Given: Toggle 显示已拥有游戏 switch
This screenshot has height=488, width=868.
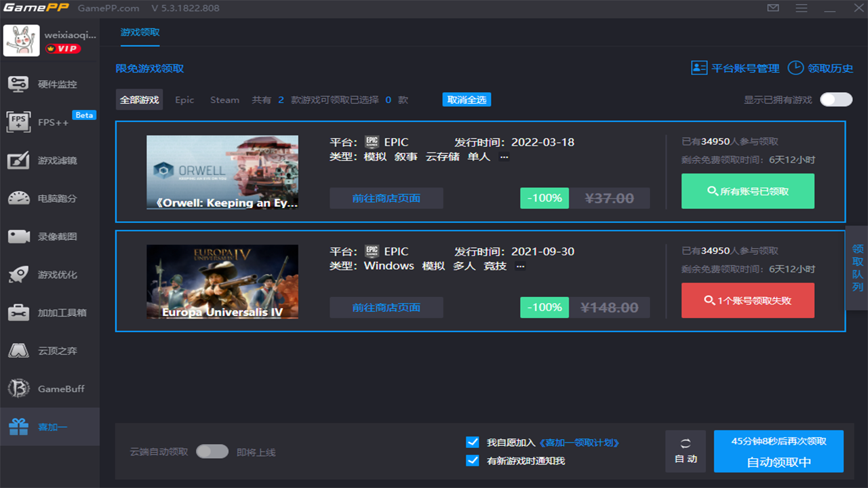Looking at the screenshot, I should point(835,100).
